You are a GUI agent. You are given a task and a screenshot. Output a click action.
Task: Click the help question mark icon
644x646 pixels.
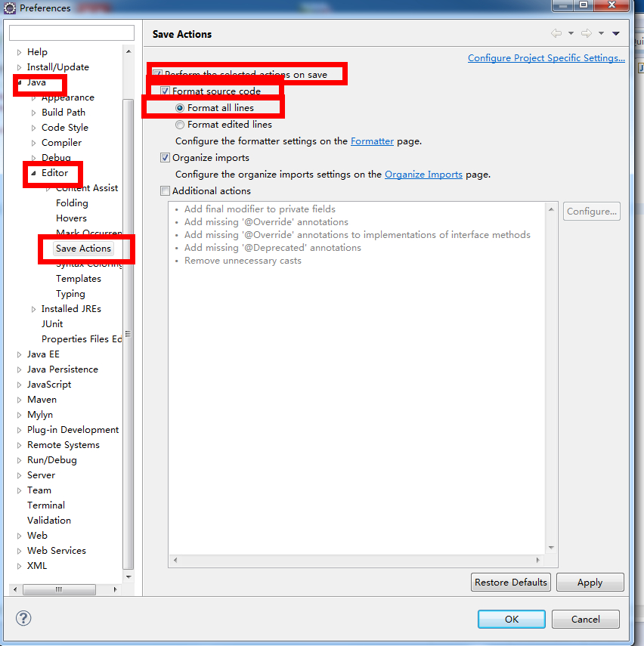click(x=23, y=618)
